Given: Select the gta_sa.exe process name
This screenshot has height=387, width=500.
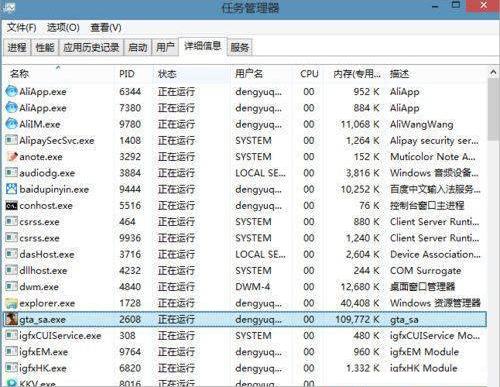Looking at the screenshot, I should (x=42, y=319).
